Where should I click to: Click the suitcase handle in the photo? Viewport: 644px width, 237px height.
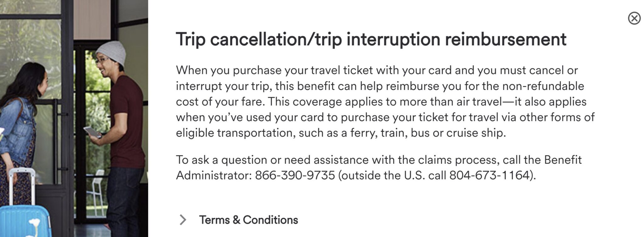click(21, 182)
